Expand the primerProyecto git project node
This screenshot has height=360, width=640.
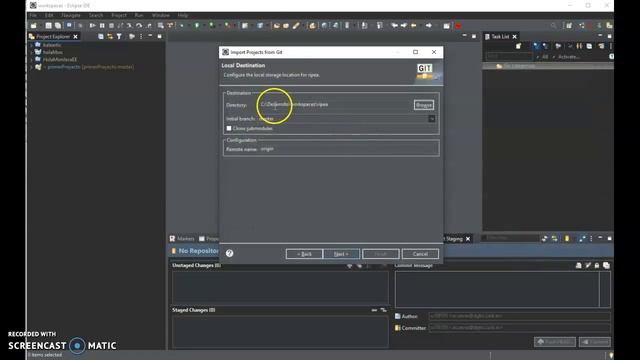[x=31, y=67]
